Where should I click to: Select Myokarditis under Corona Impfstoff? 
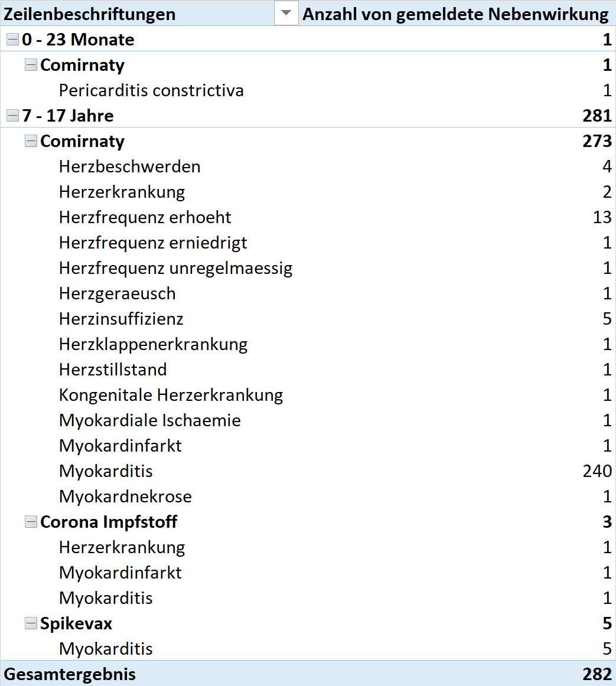click(106, 597)
